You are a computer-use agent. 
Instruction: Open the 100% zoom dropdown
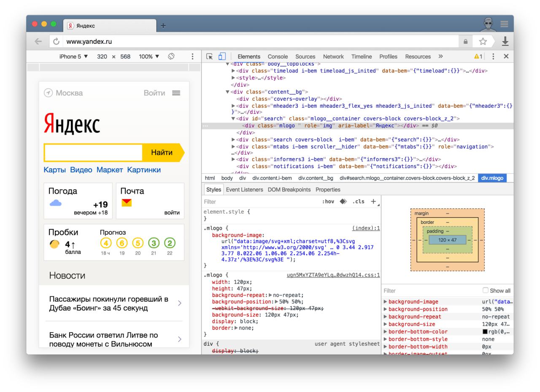coord(149,56)
